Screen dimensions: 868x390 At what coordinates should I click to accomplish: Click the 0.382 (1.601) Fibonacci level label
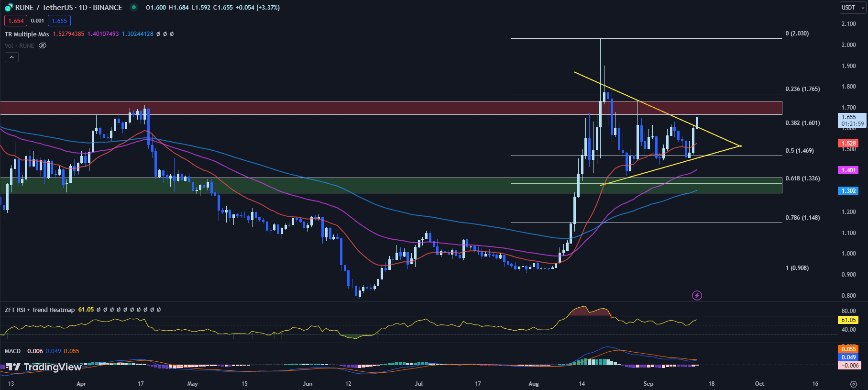802,123
